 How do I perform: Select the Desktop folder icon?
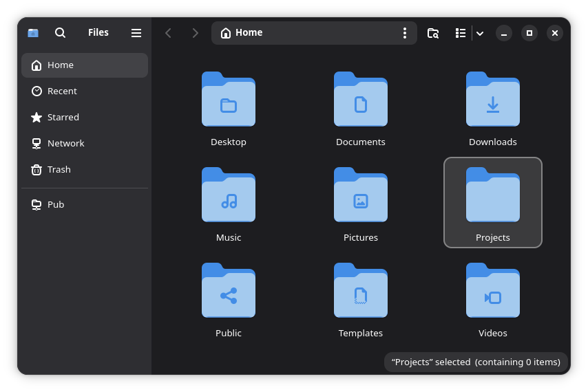click(x=229, y=99)
